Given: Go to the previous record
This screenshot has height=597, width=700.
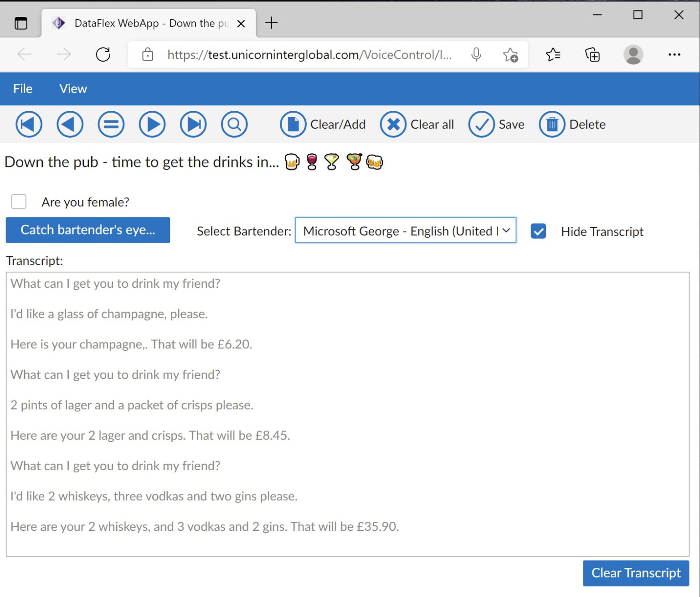Looking at the screenshot, I should pos(70,124).
